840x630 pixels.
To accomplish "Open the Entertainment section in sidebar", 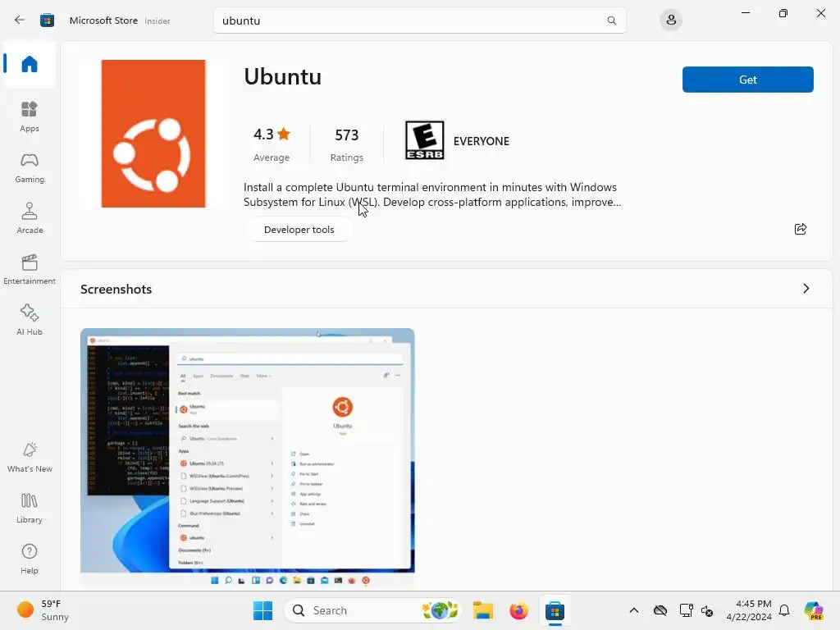I will point(30,269).
